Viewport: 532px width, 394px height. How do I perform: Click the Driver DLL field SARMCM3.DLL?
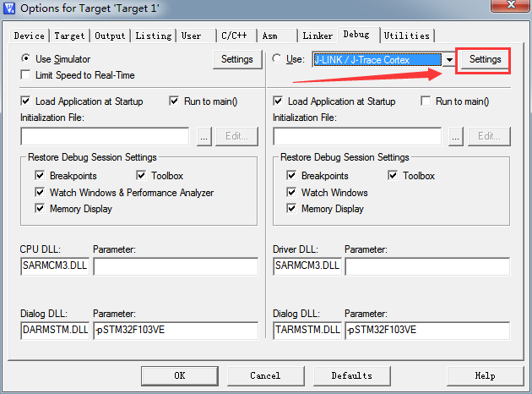[x=307, y=266]
